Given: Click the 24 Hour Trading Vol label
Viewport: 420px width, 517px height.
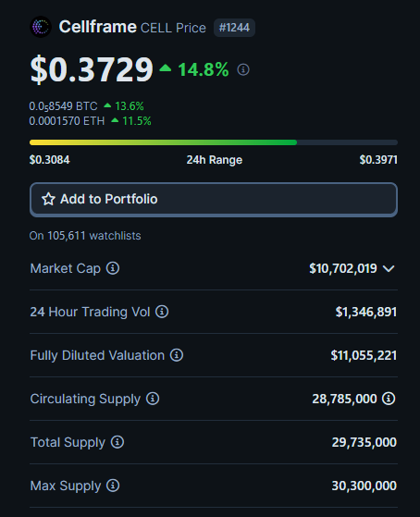Looking at the screenshot, I should 90,312.
